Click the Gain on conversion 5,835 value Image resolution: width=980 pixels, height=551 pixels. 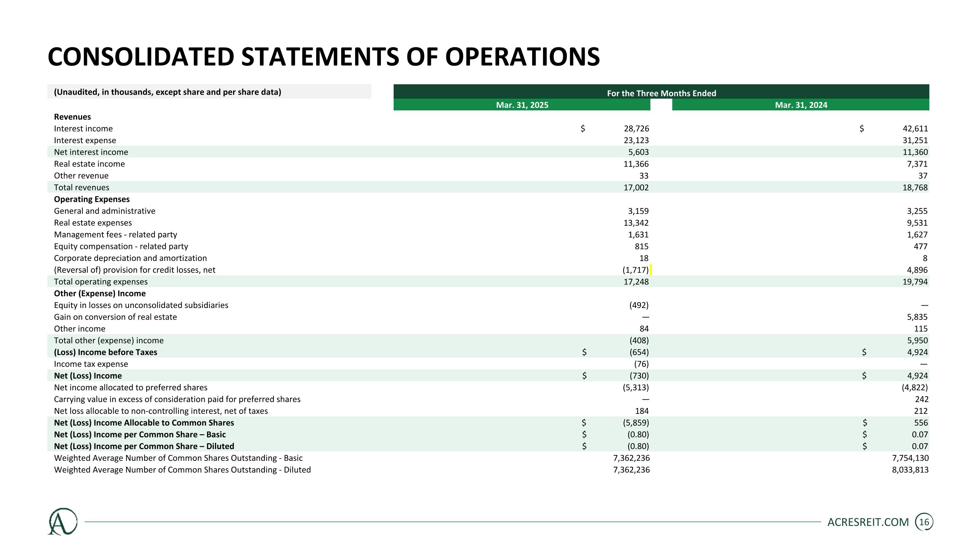pos(917,317)
